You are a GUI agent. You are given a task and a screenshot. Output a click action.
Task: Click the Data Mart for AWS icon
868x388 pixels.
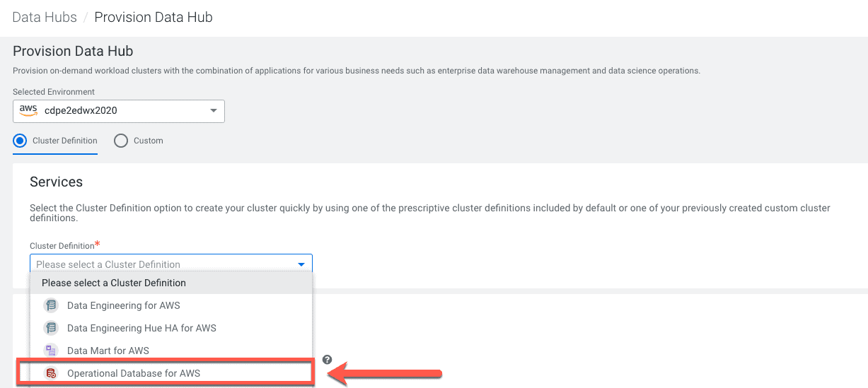coord(50,351)
